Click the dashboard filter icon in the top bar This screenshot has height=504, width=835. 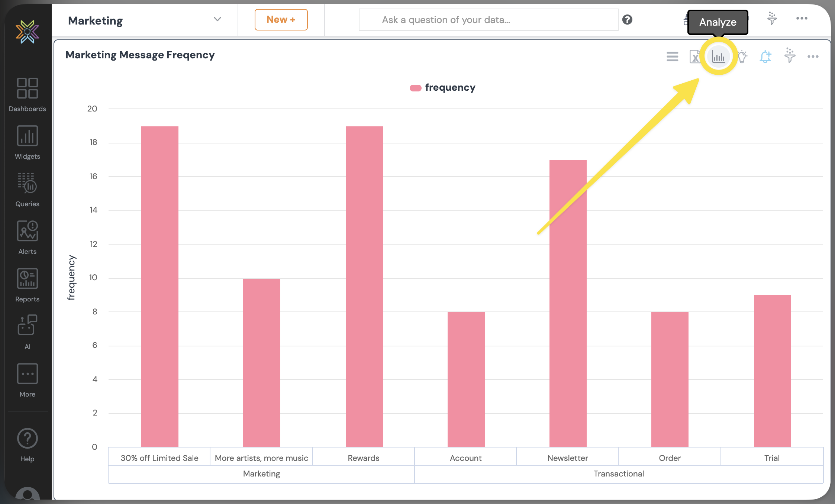[x=772, y=18]
